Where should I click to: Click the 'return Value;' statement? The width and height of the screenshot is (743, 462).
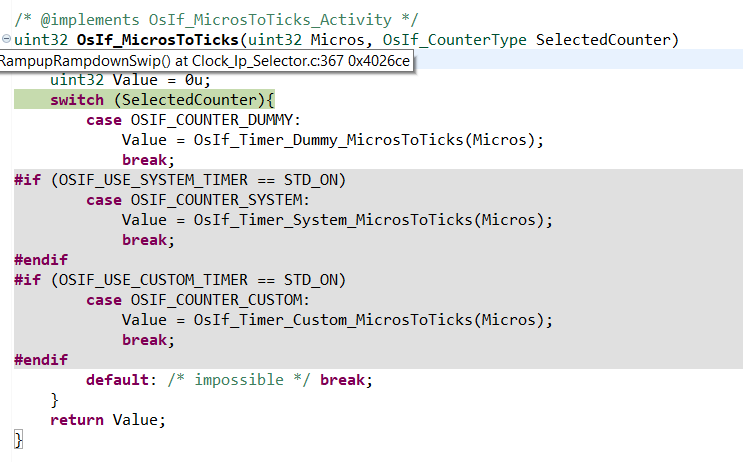pyautogui.click(x=107, y=420)
